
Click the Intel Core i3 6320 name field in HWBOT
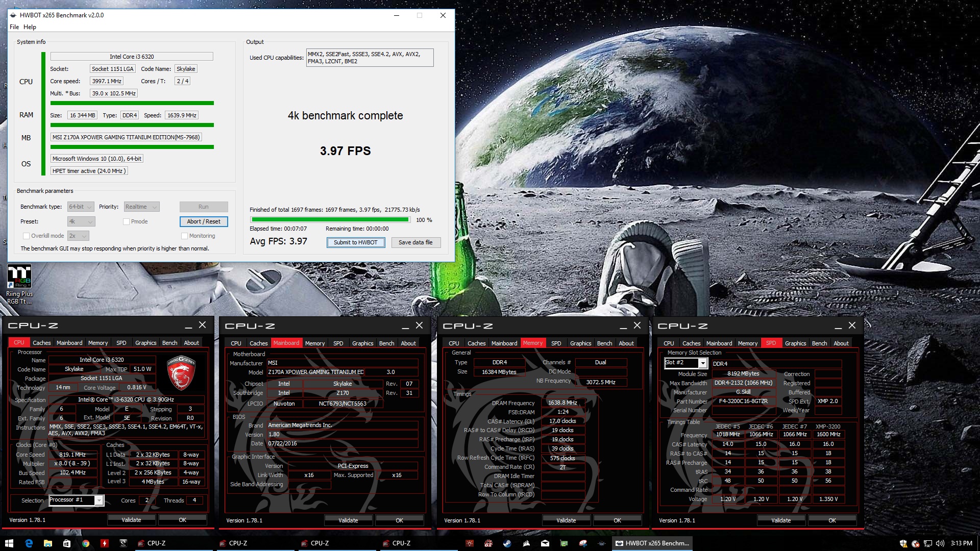click(x=132, y=57)
